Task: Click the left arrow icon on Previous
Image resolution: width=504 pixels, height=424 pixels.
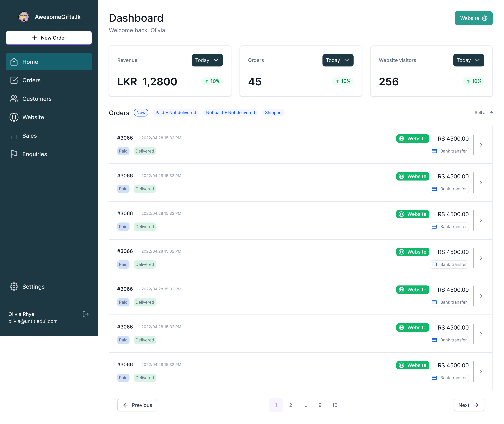Action: (125, 405)
